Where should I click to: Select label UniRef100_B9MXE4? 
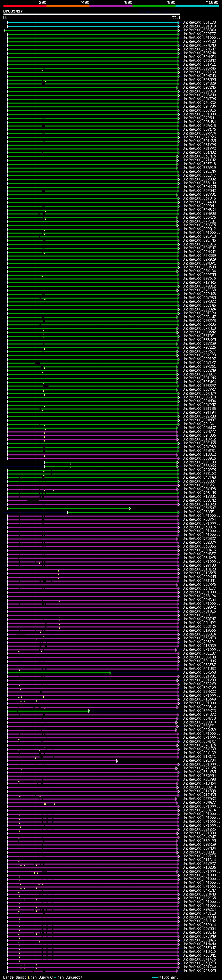[x=199, y=57]
